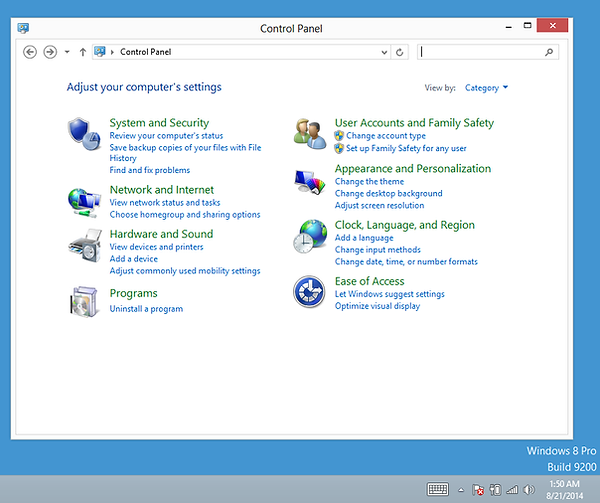Open the Clock, Language, and Region globe icon
The height and width of the screenshot is (503, 600).
tap(310, 236)
